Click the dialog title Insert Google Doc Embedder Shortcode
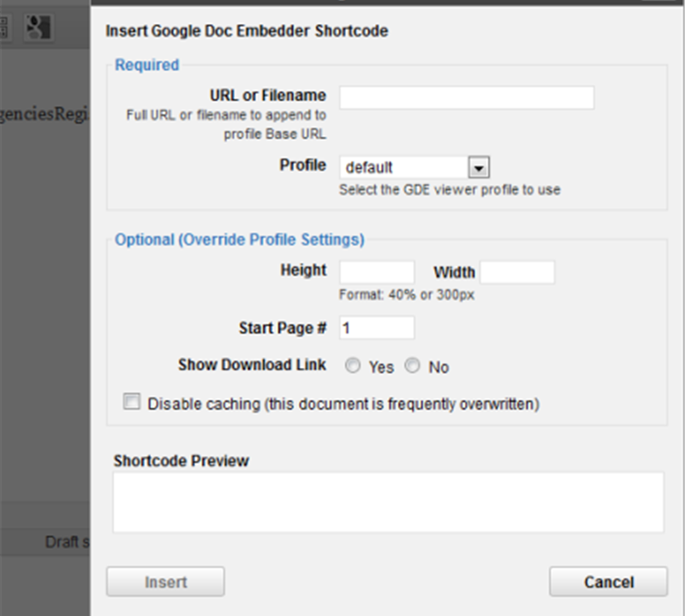This screenshot has width=685, height=616. tap(247, 32)
